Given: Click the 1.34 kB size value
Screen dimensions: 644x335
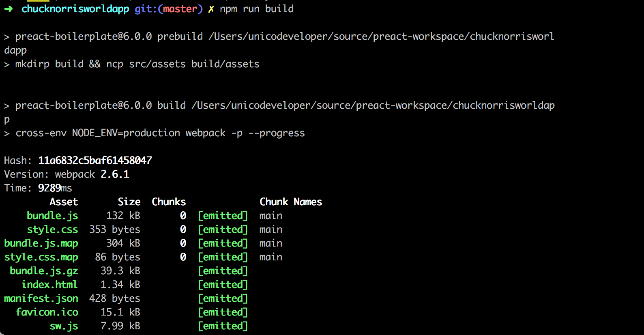Looking at the screenshot, I should [x=120, y=285].
